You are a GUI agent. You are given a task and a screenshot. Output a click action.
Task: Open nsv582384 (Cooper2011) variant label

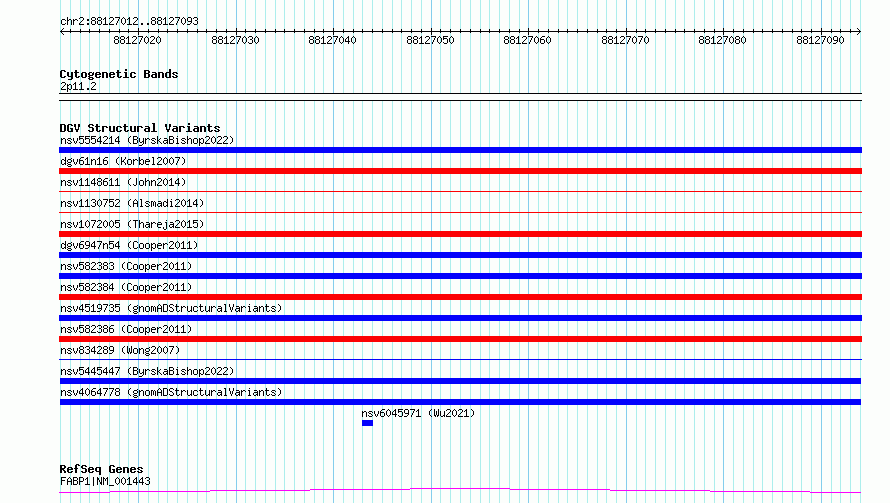click(126, 287)
